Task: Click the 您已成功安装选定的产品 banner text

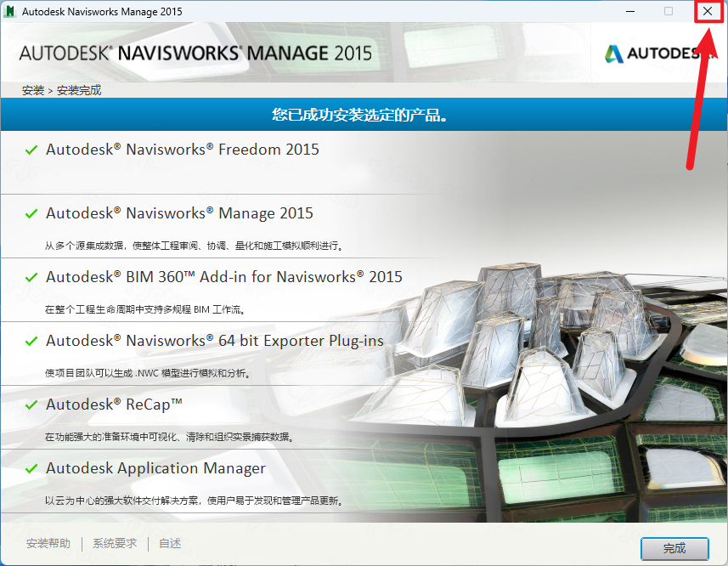Action: point(360,114)
